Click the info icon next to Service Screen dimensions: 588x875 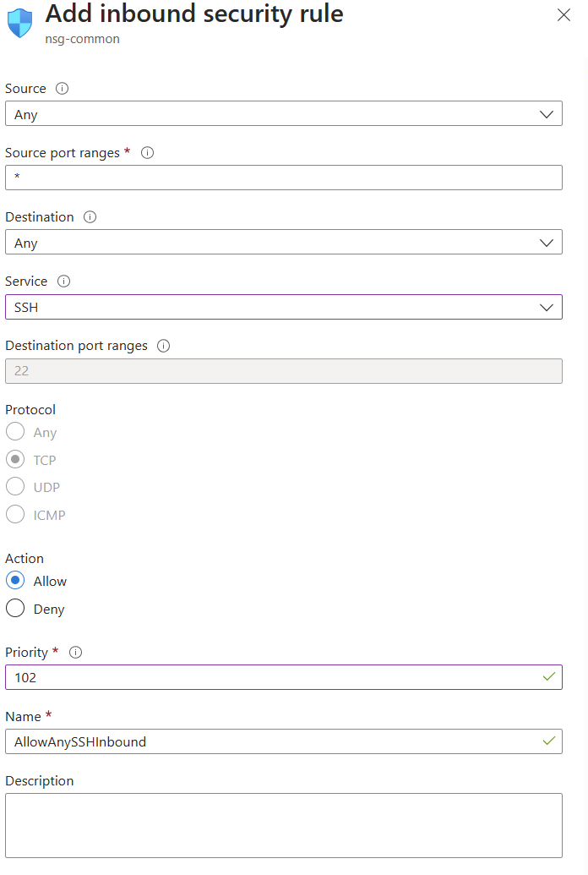64,281
